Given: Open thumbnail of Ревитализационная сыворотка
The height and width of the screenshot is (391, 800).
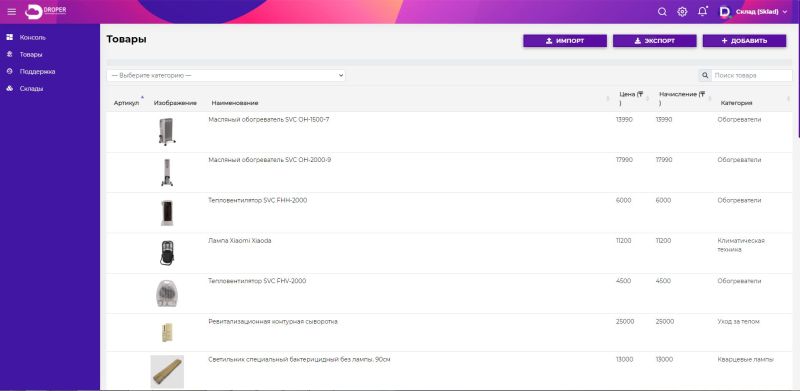Looking at the screenshot, I should [167, 332].
